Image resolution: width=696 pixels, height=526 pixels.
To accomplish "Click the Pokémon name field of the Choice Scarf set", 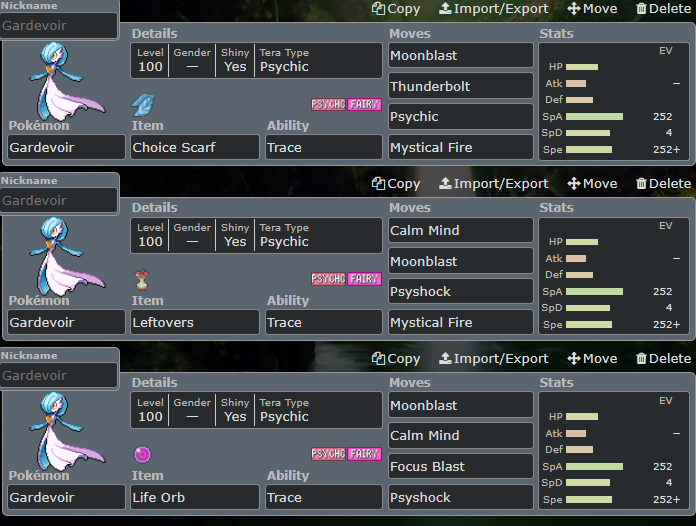I will [x=66, y=147].
